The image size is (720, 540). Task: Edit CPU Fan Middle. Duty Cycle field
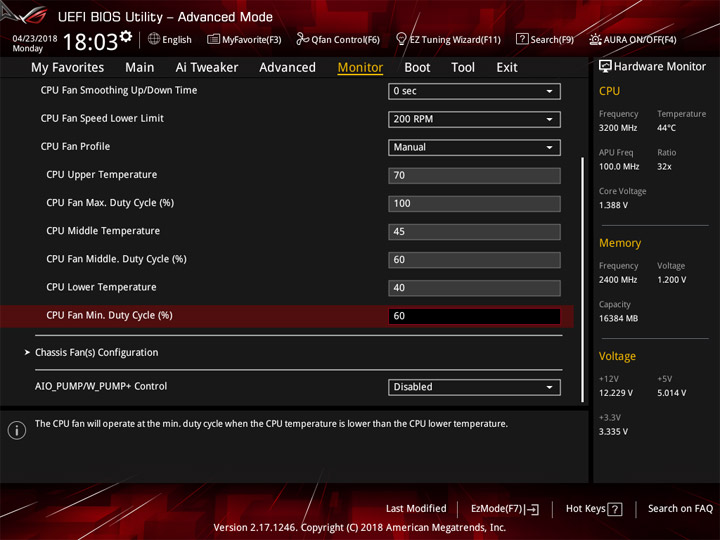coord(474,260)
